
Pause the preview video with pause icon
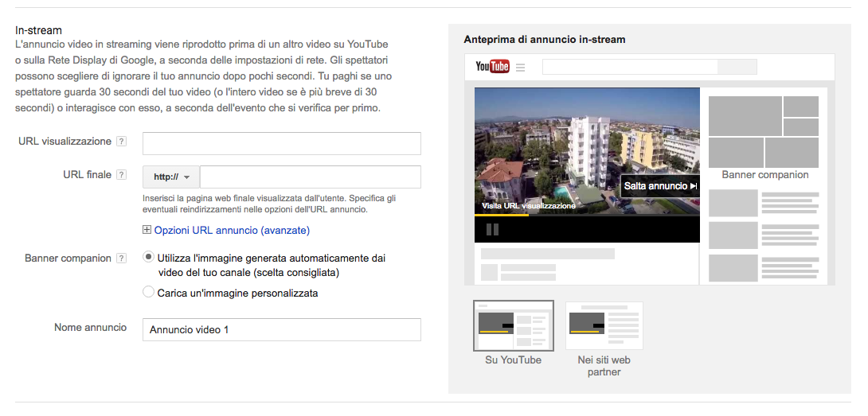point(492,229)
